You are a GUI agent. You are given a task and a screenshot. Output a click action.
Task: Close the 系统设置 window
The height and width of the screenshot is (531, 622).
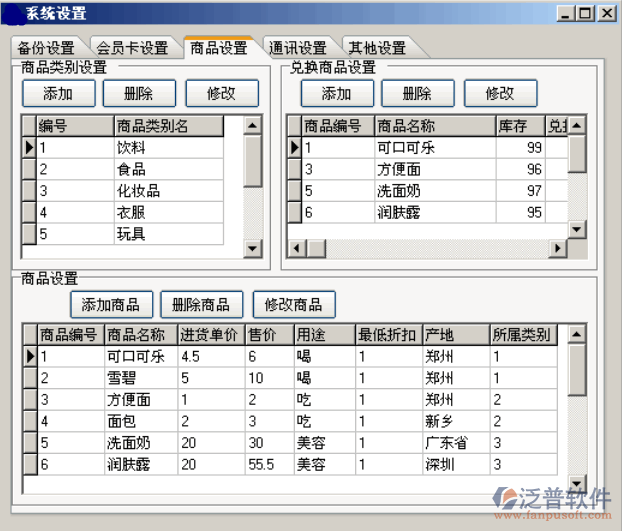coord(607,13)
